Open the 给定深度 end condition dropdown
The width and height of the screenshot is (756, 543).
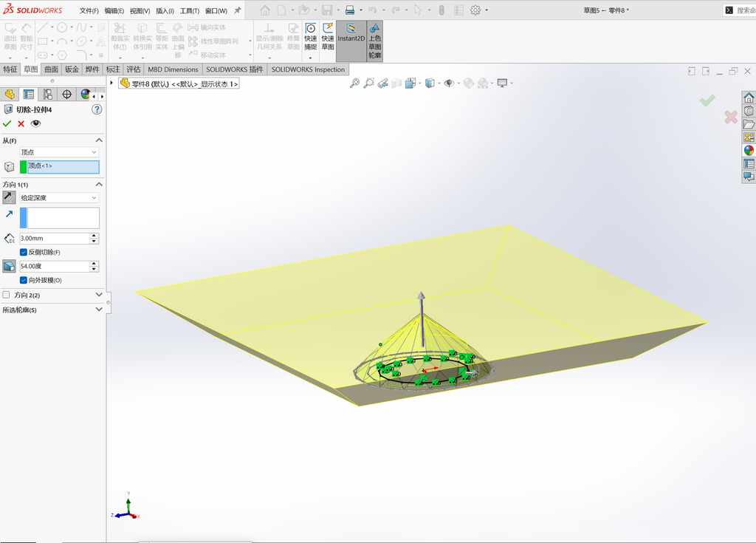coord(59,197)
